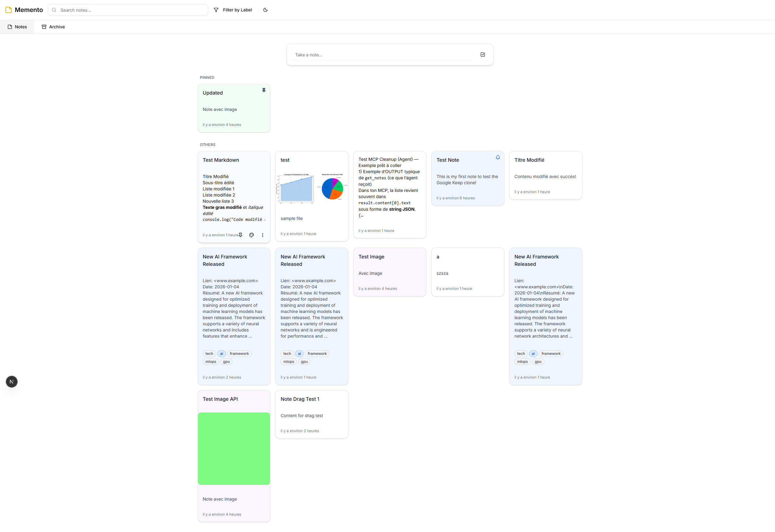Click the Memento logo icon
775x532 pixels.
[9, 10]
